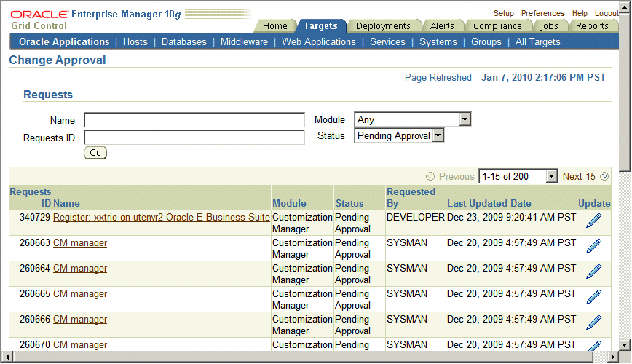Click the horizontal scrollbar left arrow
The width and height of the screenshot is (632, 364).
pyautogui.click(x=7, y=357)
